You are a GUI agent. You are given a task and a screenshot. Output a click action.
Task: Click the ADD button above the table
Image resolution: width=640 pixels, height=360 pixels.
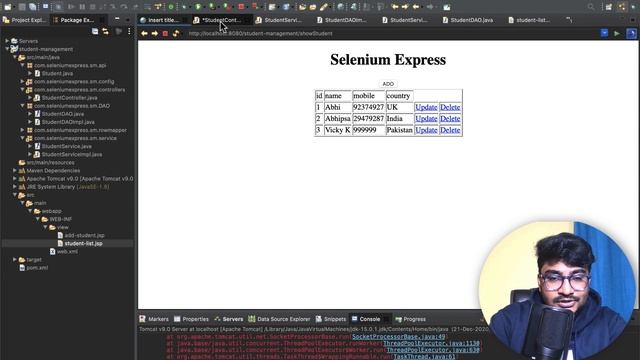pyautogui.click(x=388, y=84)
